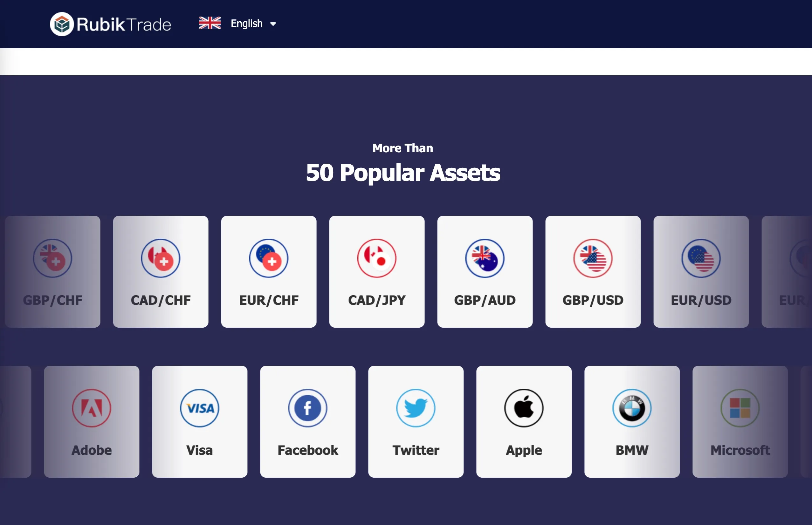The image size is (812, 525).
Task: Click the Microsoft stock name
Action: (740, 450)
